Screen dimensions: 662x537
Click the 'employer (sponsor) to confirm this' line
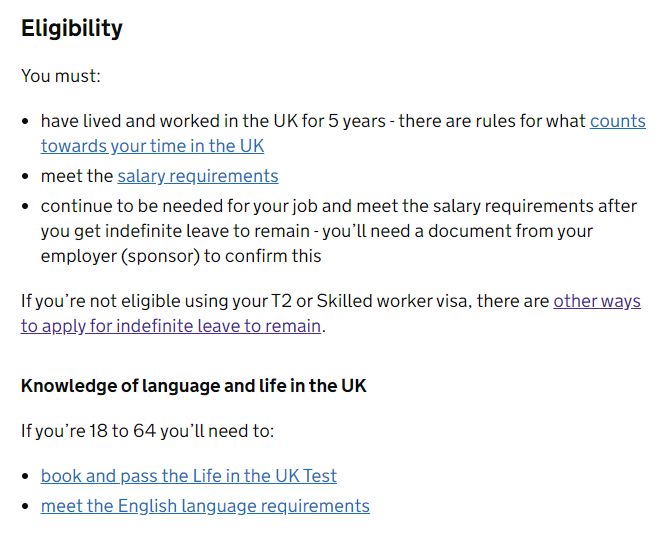pyautogui.click(x=181, y=256)
